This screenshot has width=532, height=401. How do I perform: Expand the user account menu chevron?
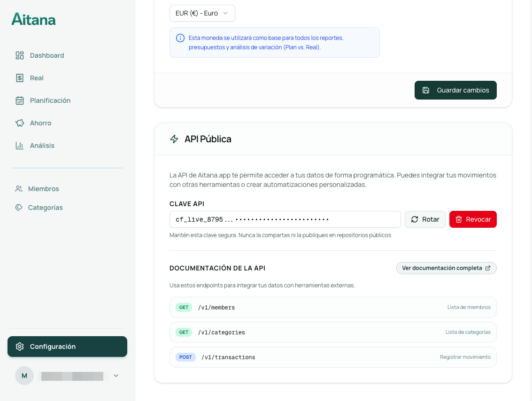click(116, 376)
